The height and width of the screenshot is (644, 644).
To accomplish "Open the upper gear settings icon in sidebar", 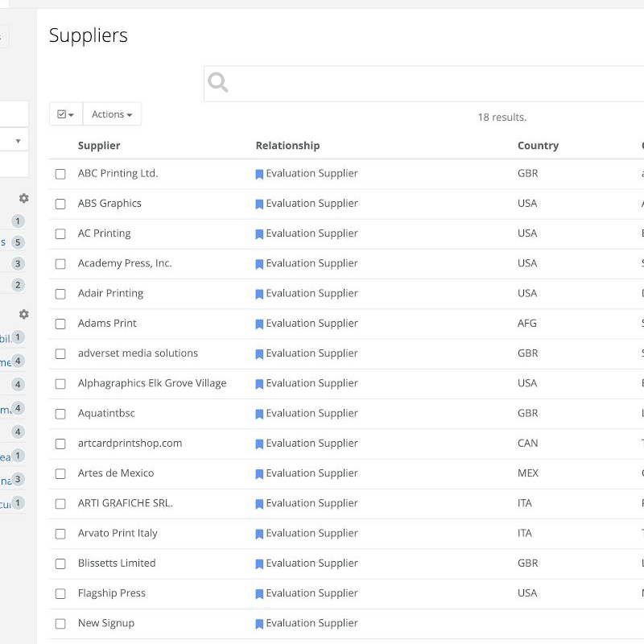I will [24, 198].
